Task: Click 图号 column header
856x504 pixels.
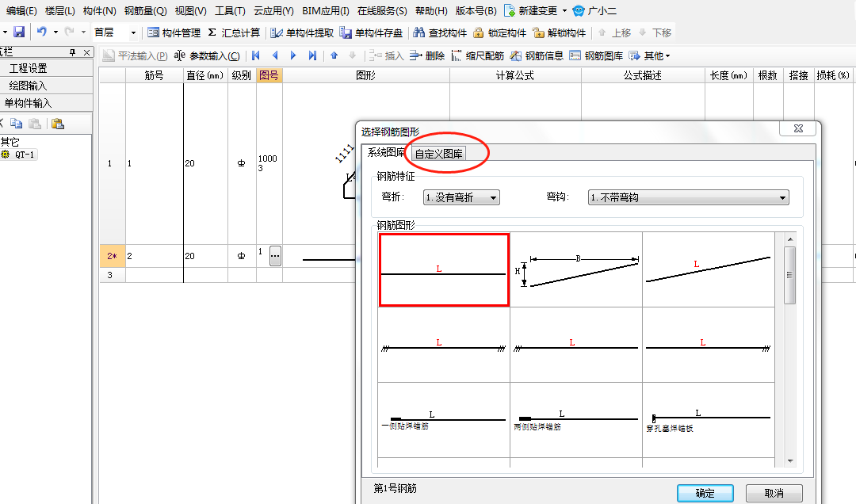Action: click(269, 75)
